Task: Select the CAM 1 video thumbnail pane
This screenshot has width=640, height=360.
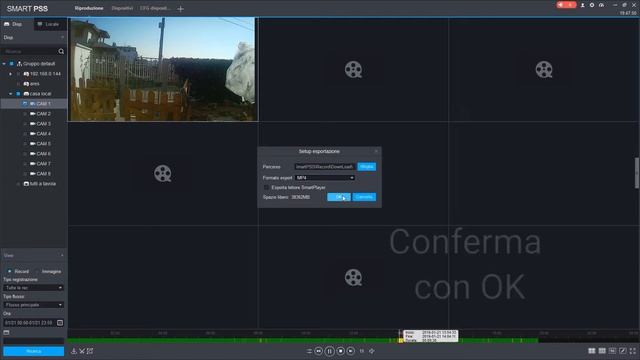Action: click(x=163, y=69)
